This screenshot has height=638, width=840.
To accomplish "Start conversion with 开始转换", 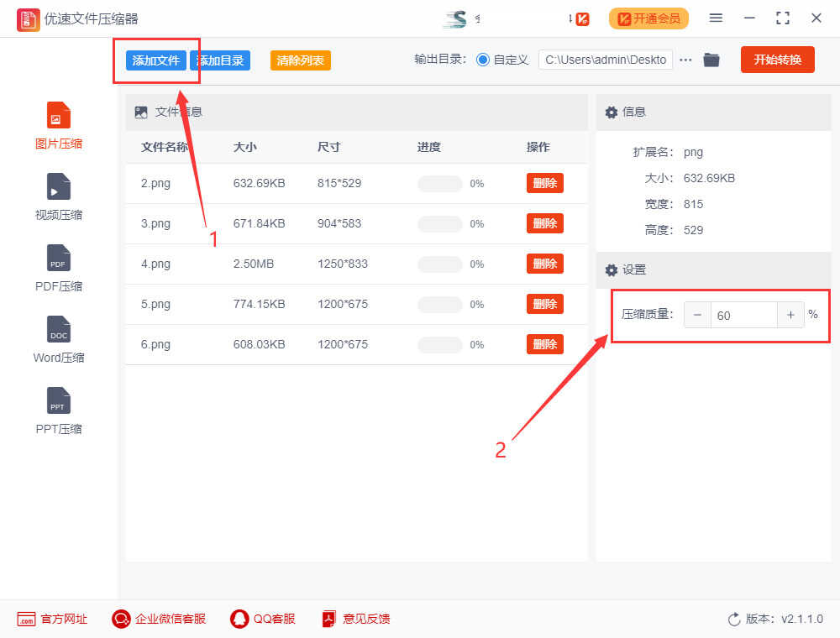I will tap(777, 60).
